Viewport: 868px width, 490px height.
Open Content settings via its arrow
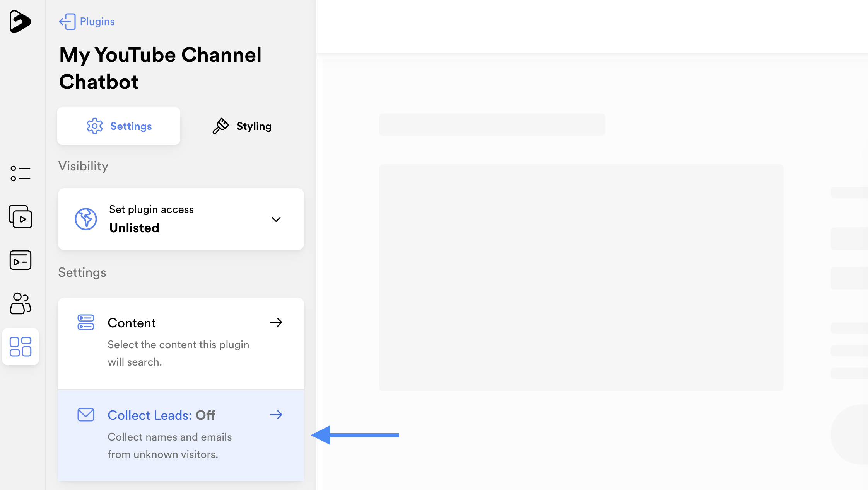tap(276, 322)
